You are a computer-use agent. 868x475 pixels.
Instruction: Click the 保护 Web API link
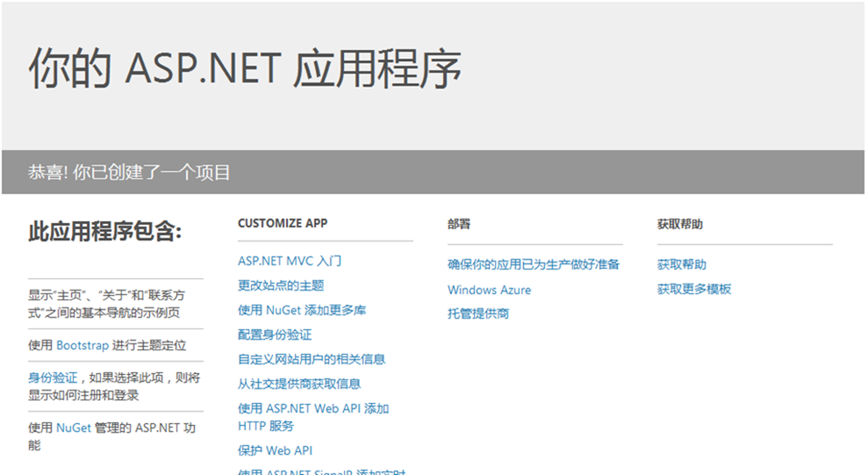point(275,450)
